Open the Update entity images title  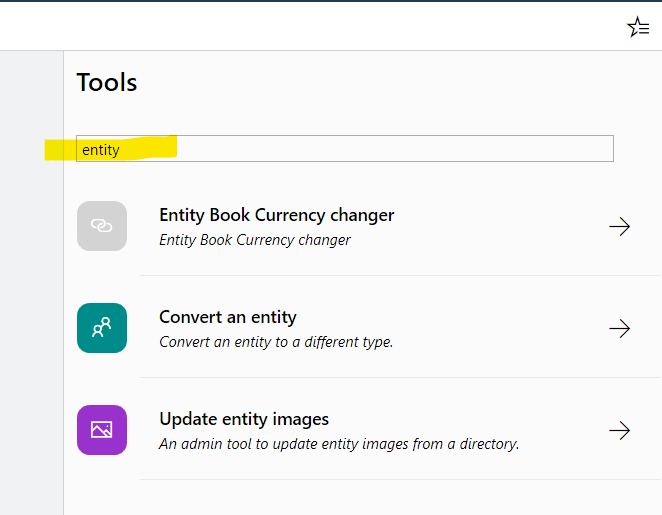click(x=244, y=419)
